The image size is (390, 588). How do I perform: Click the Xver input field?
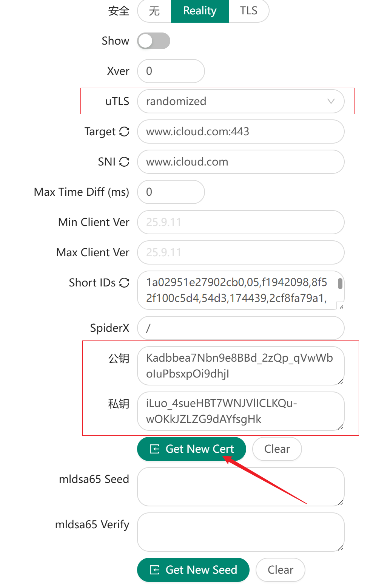click(171, 71)
